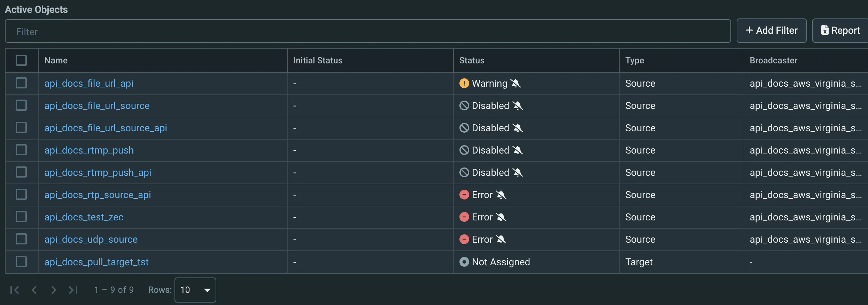Sort by the Type column header
Image resolution: width=868 pixels, height=305 pixels.
tap(634, 60)
